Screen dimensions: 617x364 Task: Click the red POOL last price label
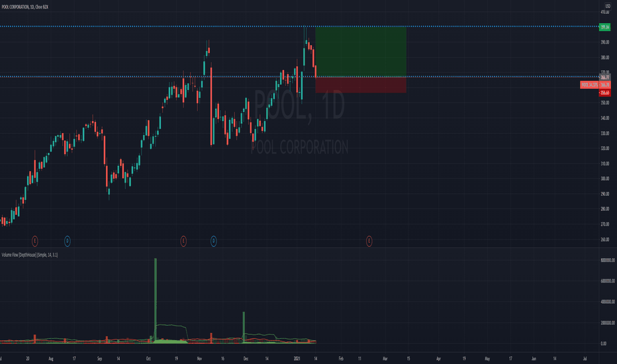pyautogui.click(x=595, y=85)
